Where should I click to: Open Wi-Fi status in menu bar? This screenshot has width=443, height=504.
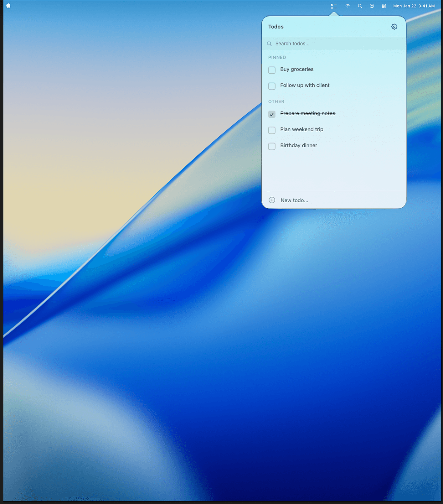(x=348, y=6)
